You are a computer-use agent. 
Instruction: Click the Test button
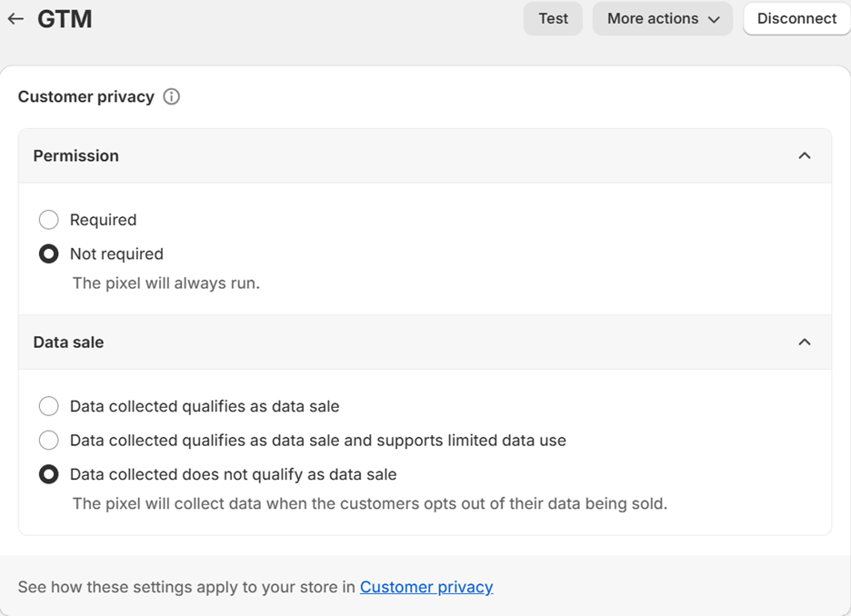(553, 18)
